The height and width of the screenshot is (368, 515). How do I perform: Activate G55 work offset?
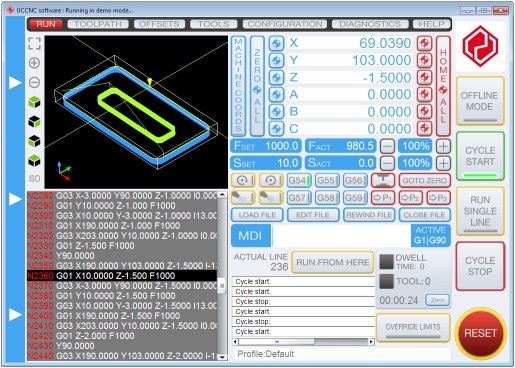click(x=327, y=180)
